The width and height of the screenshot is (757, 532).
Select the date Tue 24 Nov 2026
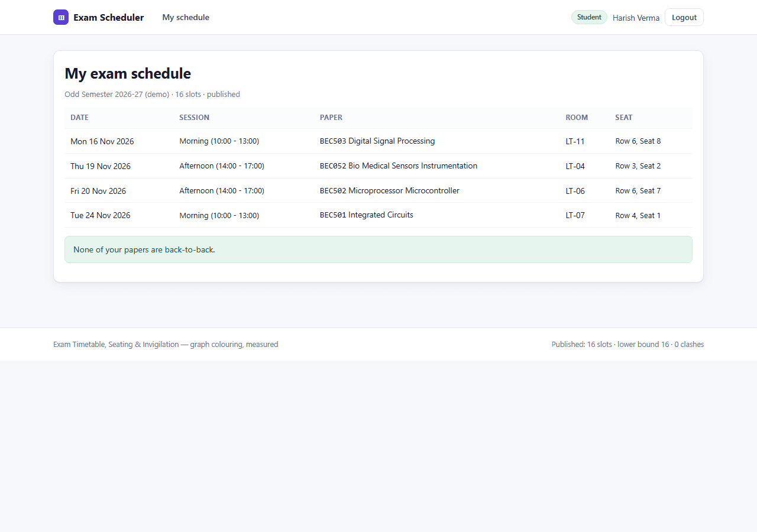pos(101,215)
